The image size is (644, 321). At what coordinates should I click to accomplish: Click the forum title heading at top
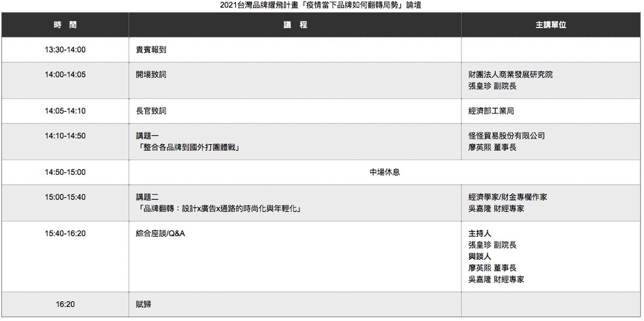point(321,5)
